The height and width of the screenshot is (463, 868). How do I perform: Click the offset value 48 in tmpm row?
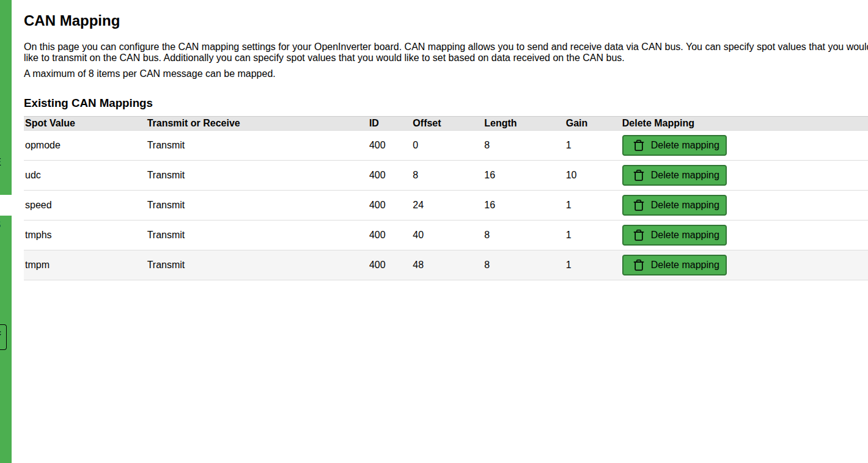(x=418, y=265)
